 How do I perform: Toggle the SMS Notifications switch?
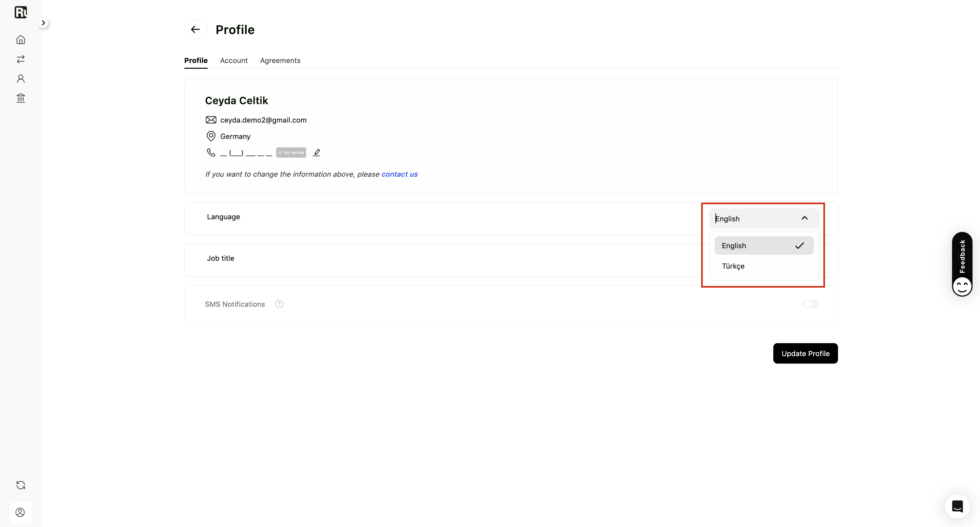pyautogui.click(x=811, y=304)
